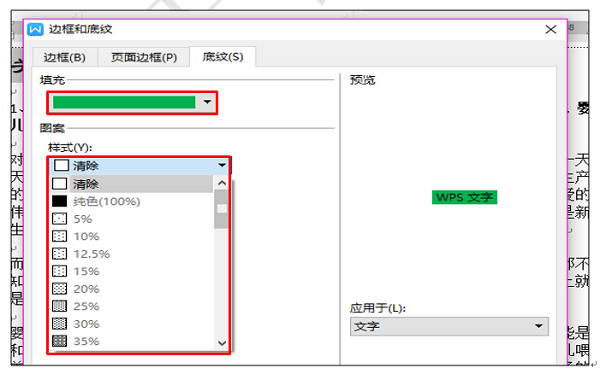This screenshot has height=374, width=600.
Task: Switch to the 页面边框(P) tab
Action: pyautogui.click(x=144, y=57)
